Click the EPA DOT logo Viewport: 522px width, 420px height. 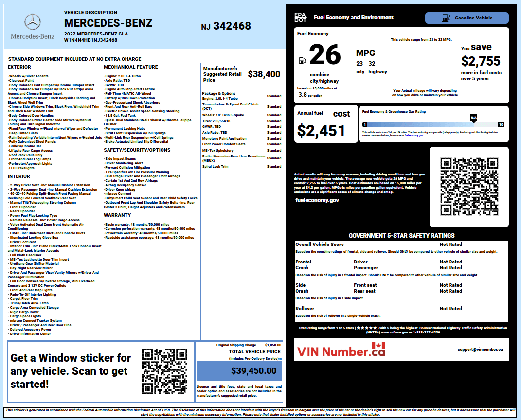click(x=300, y=17)
